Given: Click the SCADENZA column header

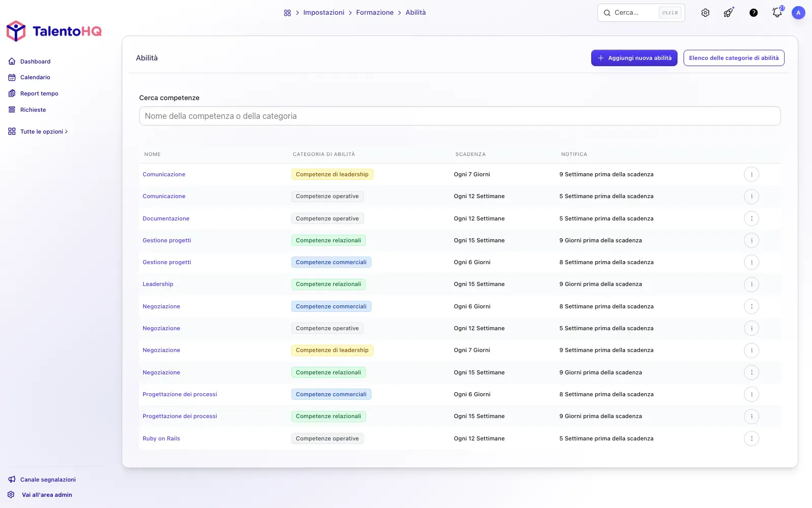Looking at the screenshot, I should (x=470, y=154).
